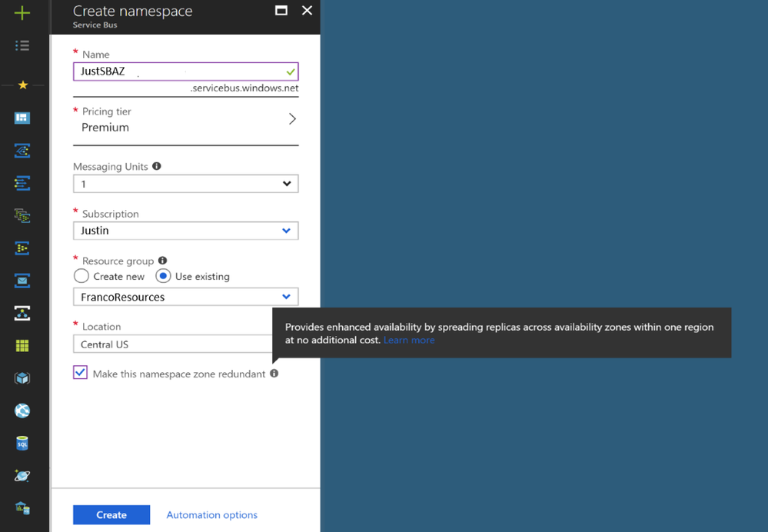Click info icon beside zone redundant option
768x532 pixels.
pos(274,374)
